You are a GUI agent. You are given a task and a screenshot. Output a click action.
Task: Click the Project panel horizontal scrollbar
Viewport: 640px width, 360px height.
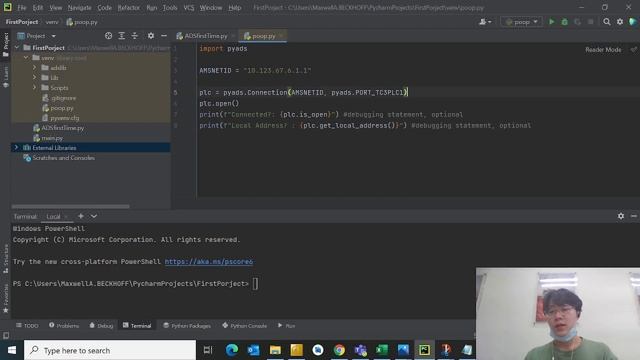[70, 207]
